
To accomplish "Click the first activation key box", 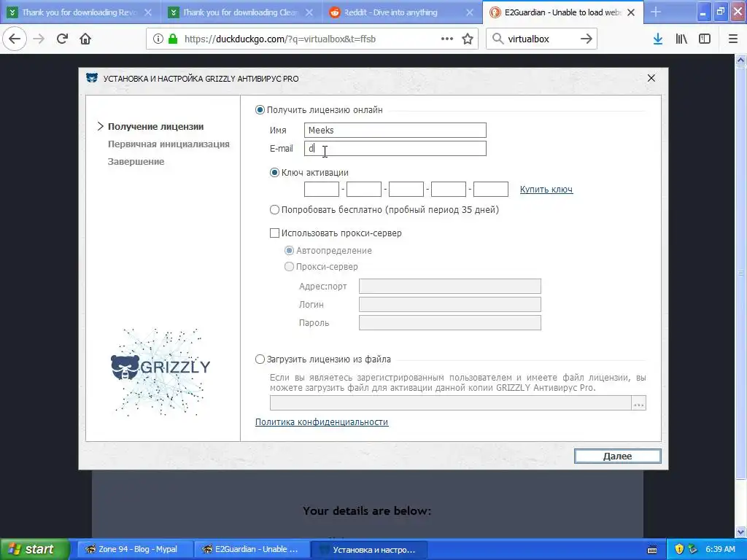I will pos(322,189).
